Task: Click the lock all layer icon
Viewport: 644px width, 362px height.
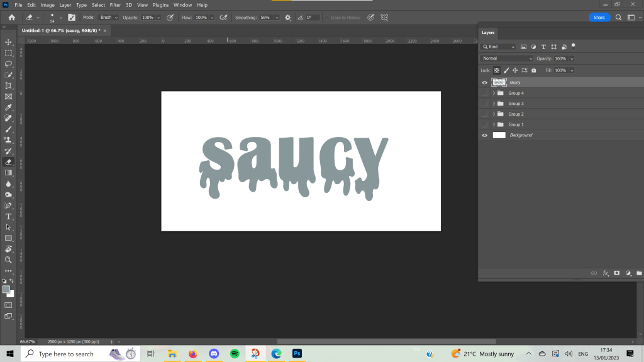Action: click(x=534, y=70)
